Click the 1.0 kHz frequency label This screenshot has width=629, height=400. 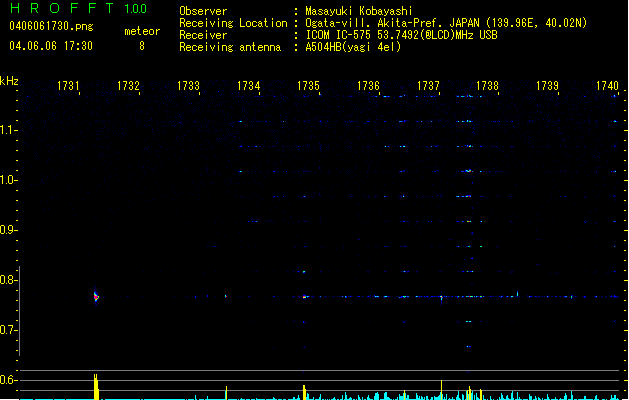(8, 180)
